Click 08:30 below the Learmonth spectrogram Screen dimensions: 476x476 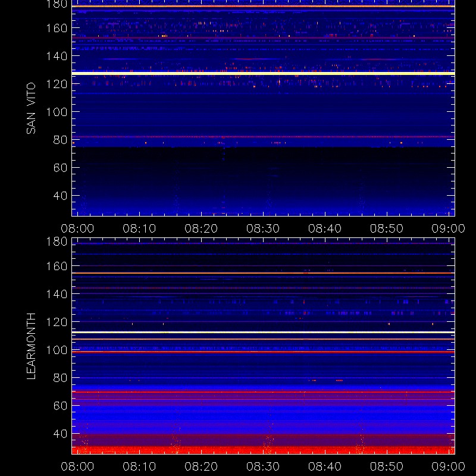point(263,466)
